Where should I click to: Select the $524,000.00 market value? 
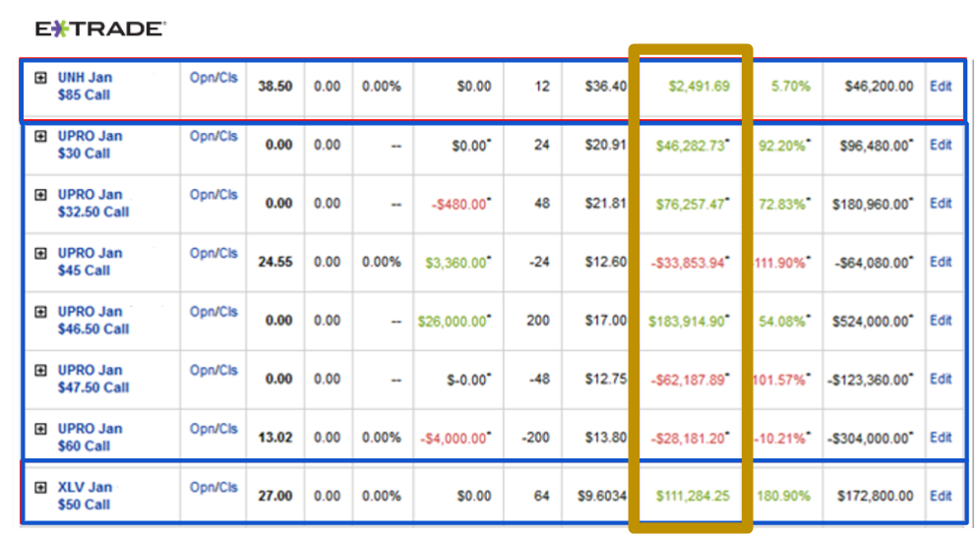pyautogui.click(x=872, y=322)
